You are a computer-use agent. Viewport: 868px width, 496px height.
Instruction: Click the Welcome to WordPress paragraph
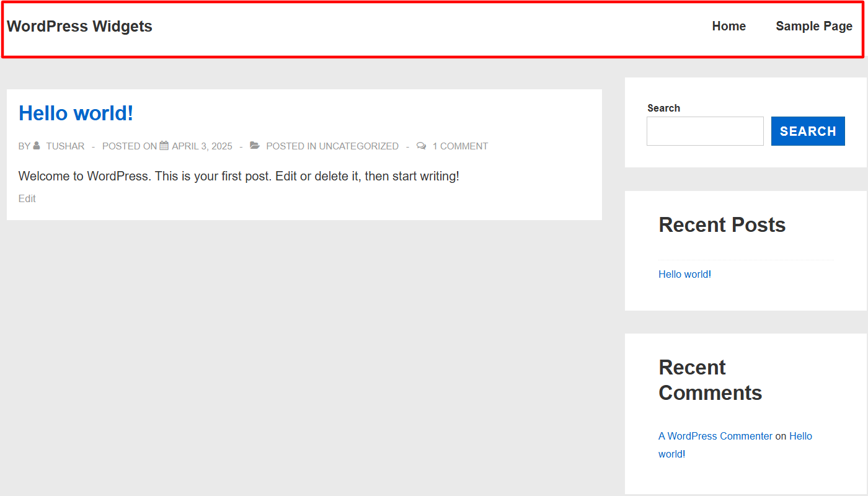click(x=239, y=176)
